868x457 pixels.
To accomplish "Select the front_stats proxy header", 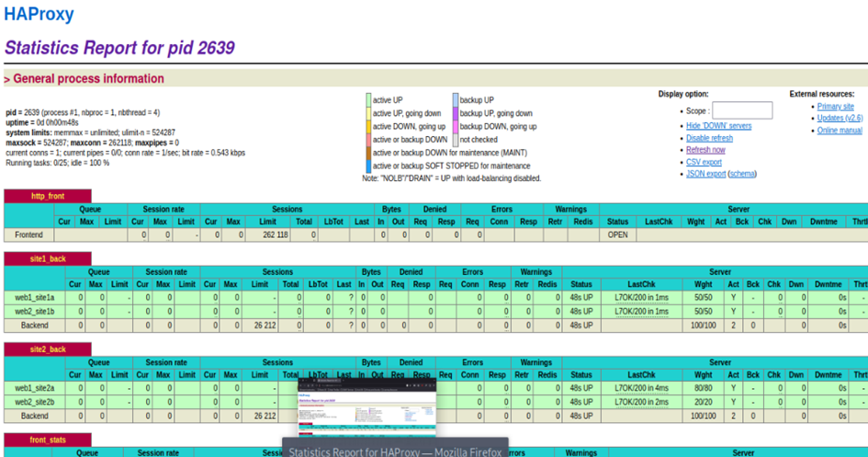I will pyautogui.click(x=48, y=440).
